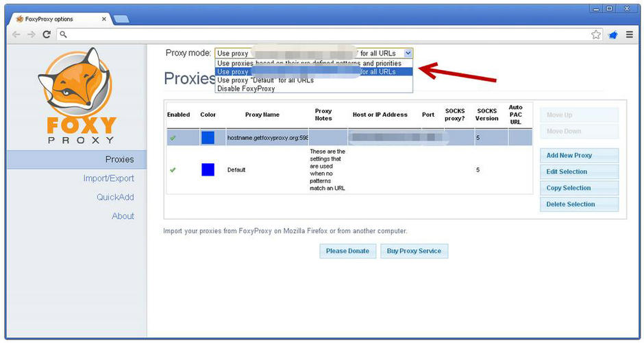Open About in the sidebar

coord(123,216)
